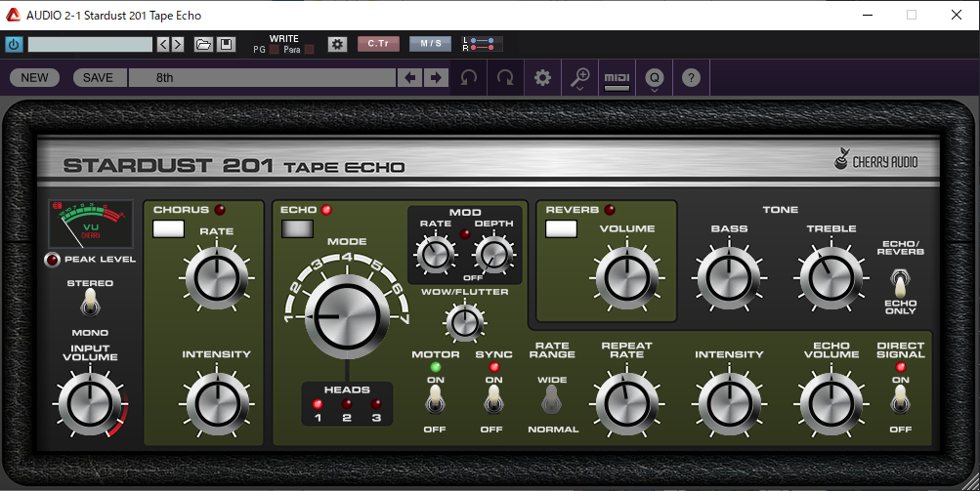Click the HEADS 2 indicator LED
The image size is (980, 491).
pos(347,403)
